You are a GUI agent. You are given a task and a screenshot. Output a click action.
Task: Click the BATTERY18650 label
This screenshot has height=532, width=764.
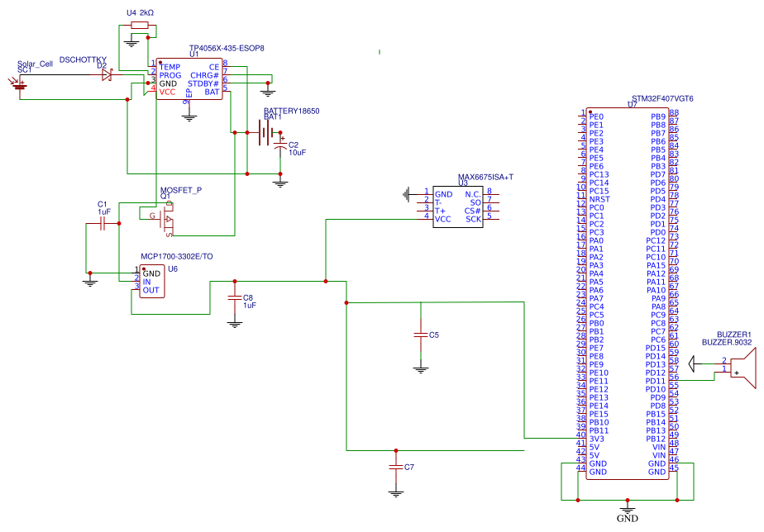tap(291, 111)
